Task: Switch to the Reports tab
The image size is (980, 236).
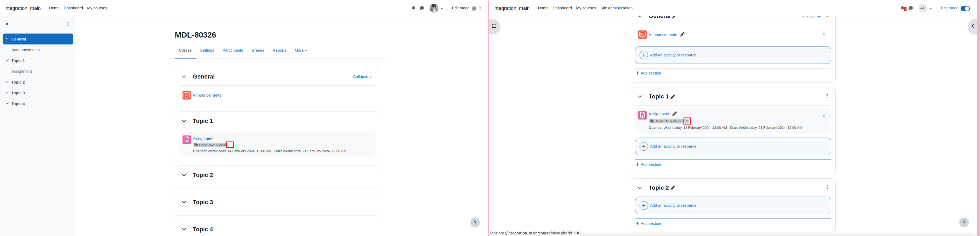Action: click(x=279, y=51)
